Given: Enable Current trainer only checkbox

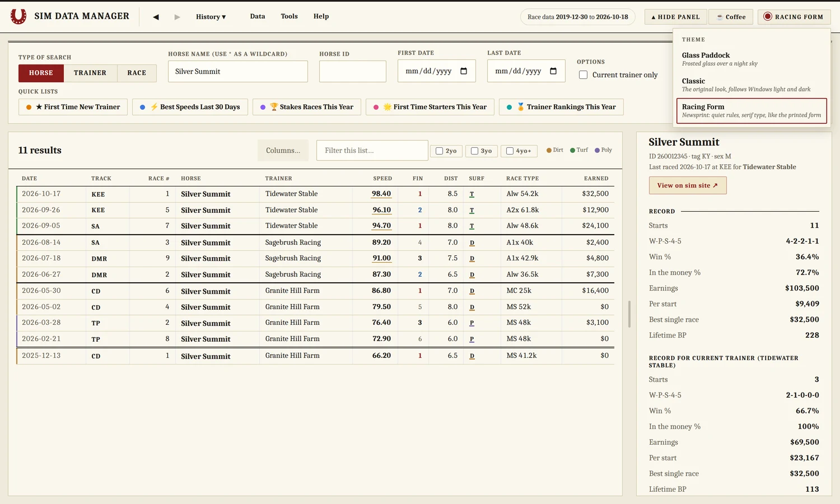Looking at the screenshot, I should coord(583,75).
